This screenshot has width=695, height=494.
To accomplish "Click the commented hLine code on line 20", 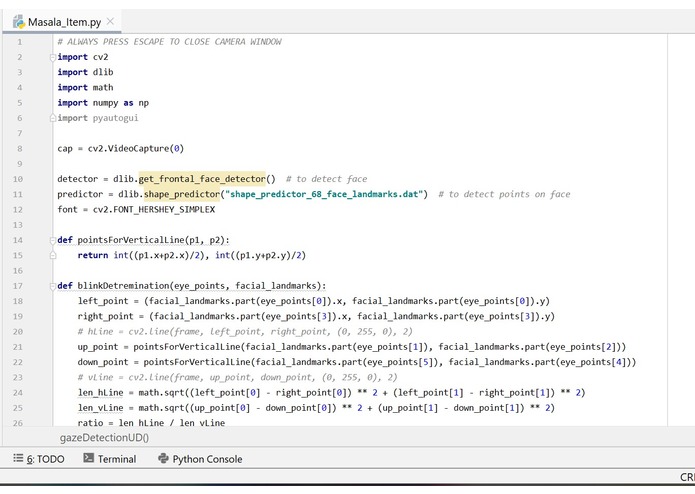I will pos(245,332).
